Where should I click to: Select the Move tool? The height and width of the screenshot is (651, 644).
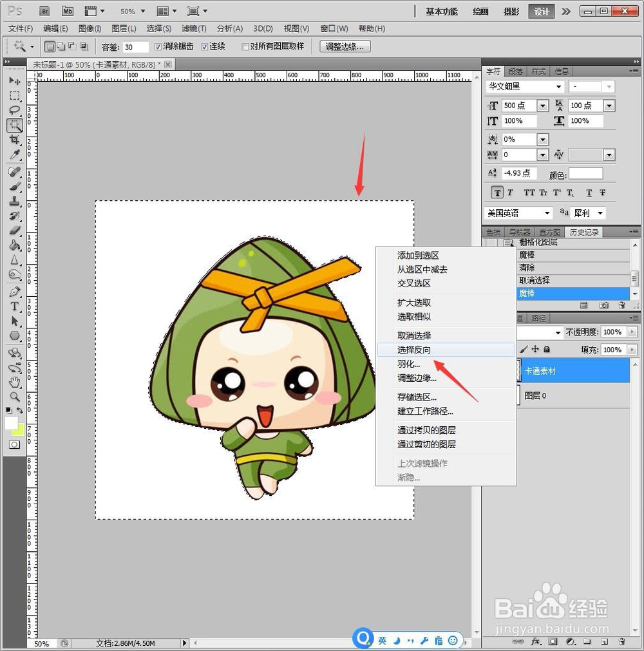(x=15, y=80)
